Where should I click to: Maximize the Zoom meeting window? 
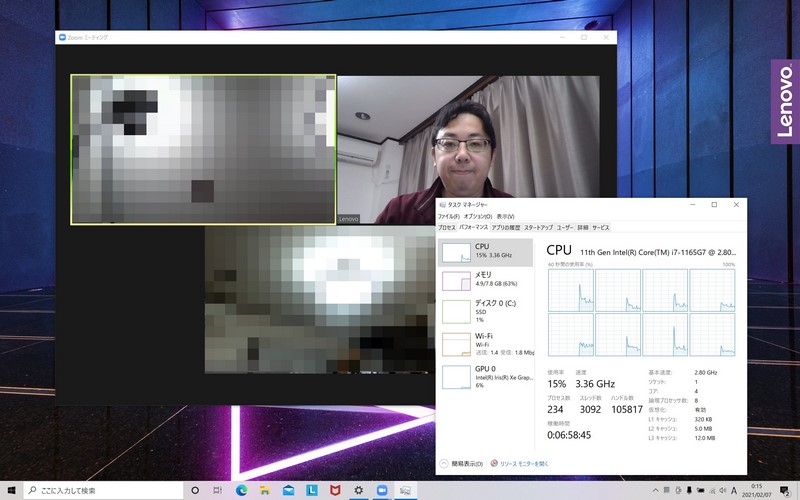click(584, 37)
